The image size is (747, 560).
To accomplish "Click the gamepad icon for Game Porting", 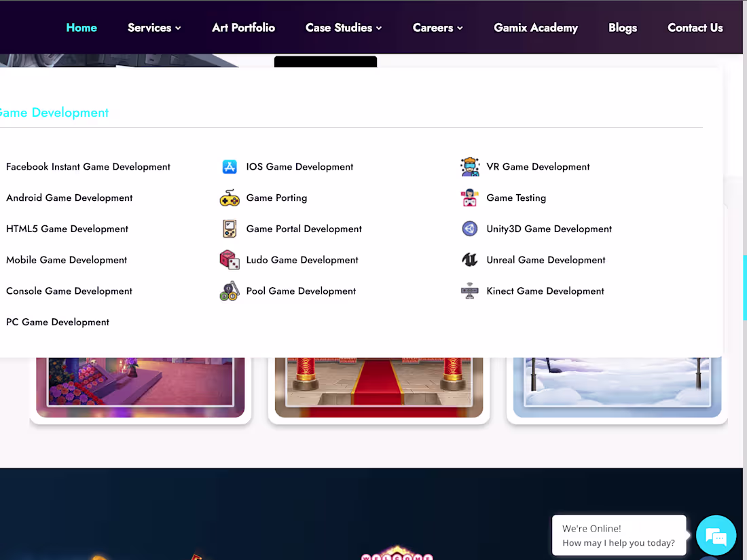I will 230,198.
